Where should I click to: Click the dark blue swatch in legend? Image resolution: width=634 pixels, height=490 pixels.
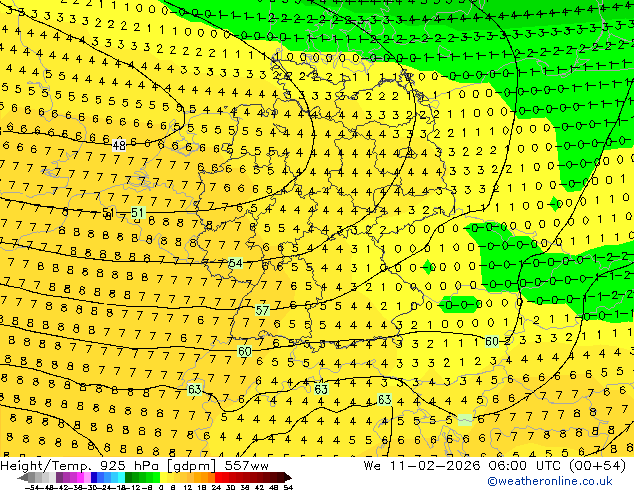(x=94, y=478)
